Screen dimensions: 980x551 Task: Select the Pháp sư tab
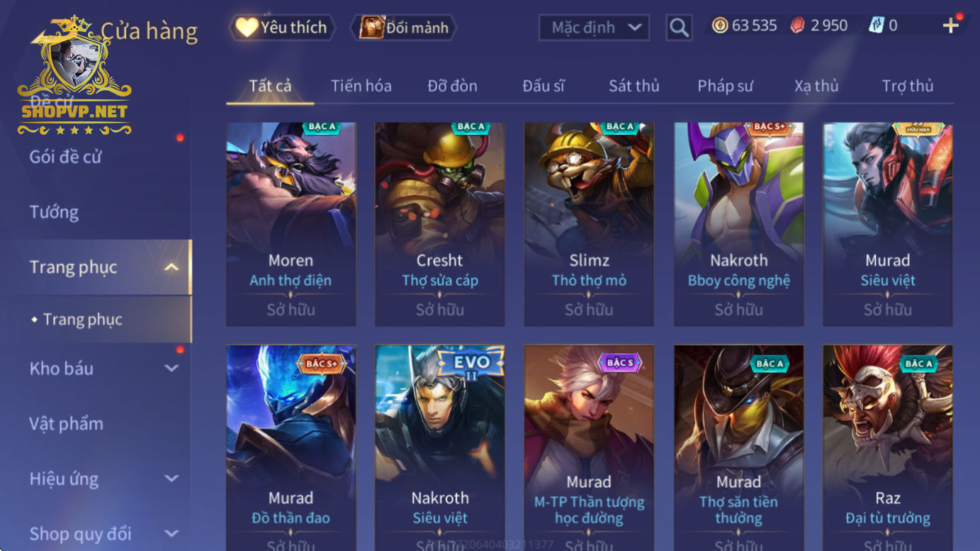(725, 86)
